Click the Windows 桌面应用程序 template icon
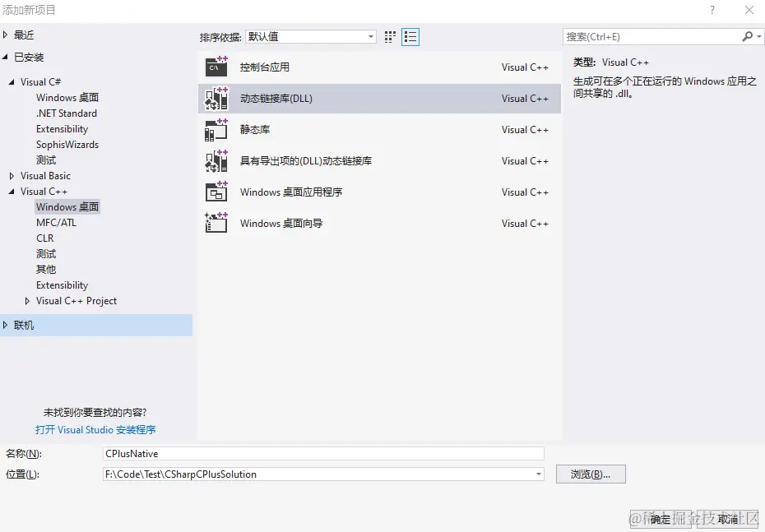Image resolution: width=765 pixels, height=532 pixels. click(216, 192)
